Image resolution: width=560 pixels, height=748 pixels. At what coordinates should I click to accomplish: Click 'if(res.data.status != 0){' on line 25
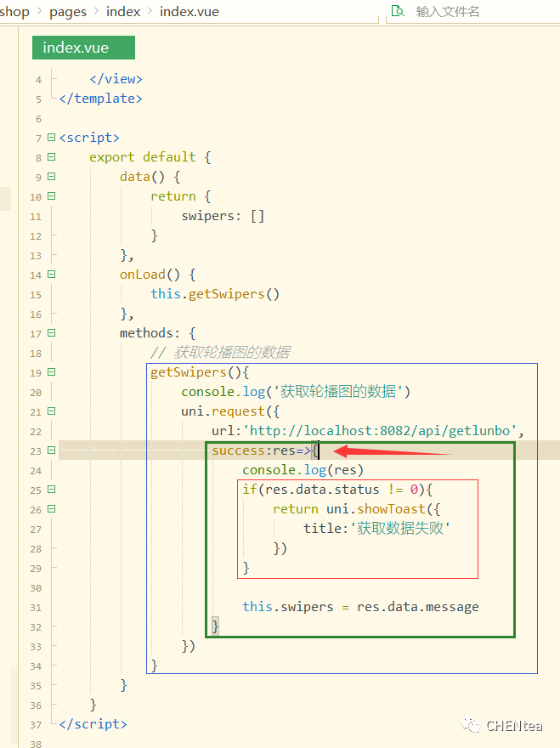pyautogui.click(x=337, y=490)
